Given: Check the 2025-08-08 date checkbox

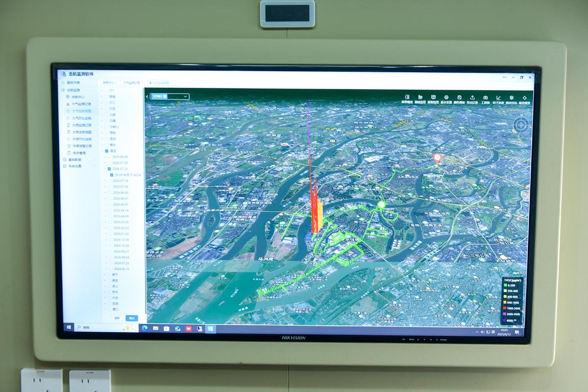Looking at the screenshot, I should 109,157.
